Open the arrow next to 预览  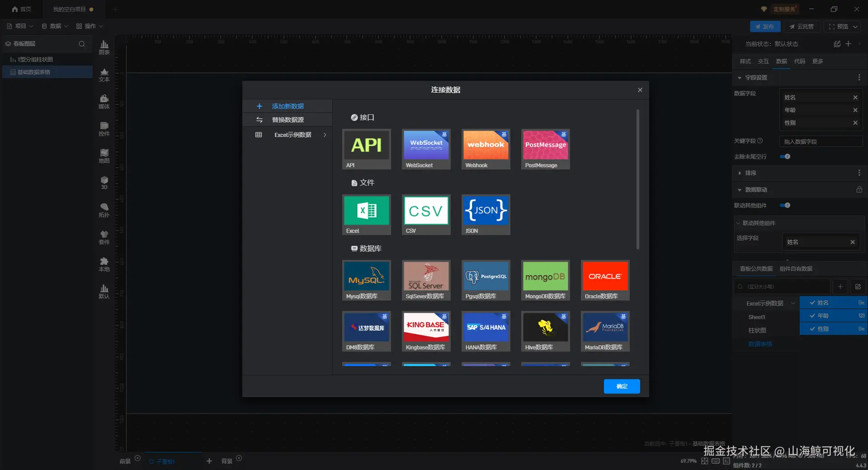click(x=855, y=27)
